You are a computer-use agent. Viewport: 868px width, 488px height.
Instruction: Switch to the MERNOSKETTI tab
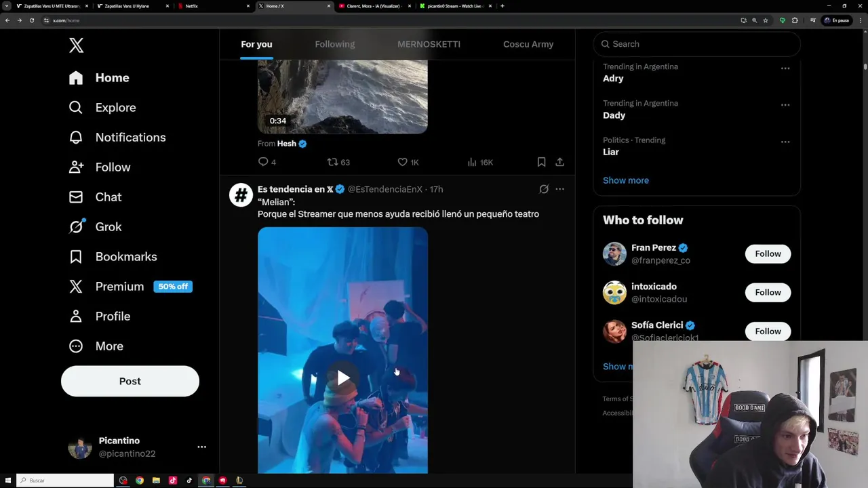coord(429,44)
